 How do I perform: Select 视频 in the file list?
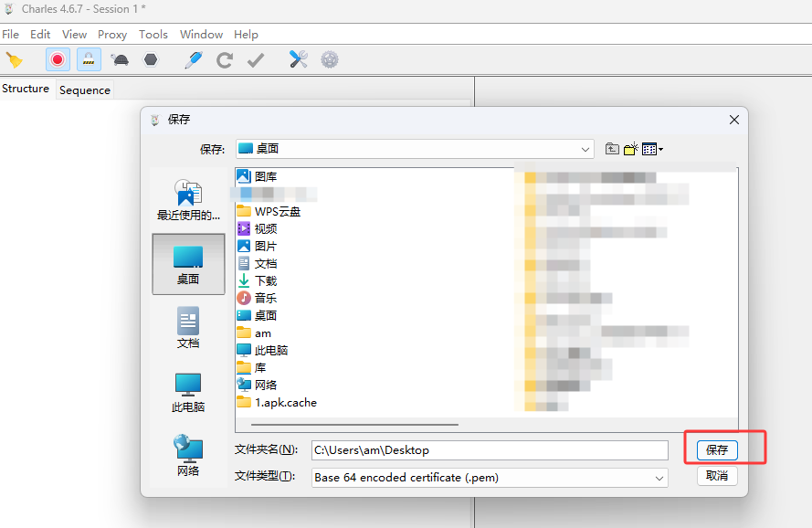click(257, 228)
